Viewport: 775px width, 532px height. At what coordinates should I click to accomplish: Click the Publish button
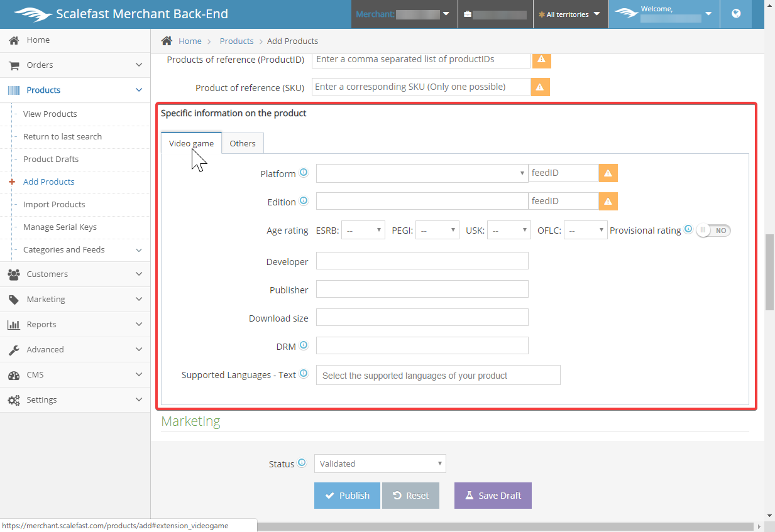click(x=347, y=496)
